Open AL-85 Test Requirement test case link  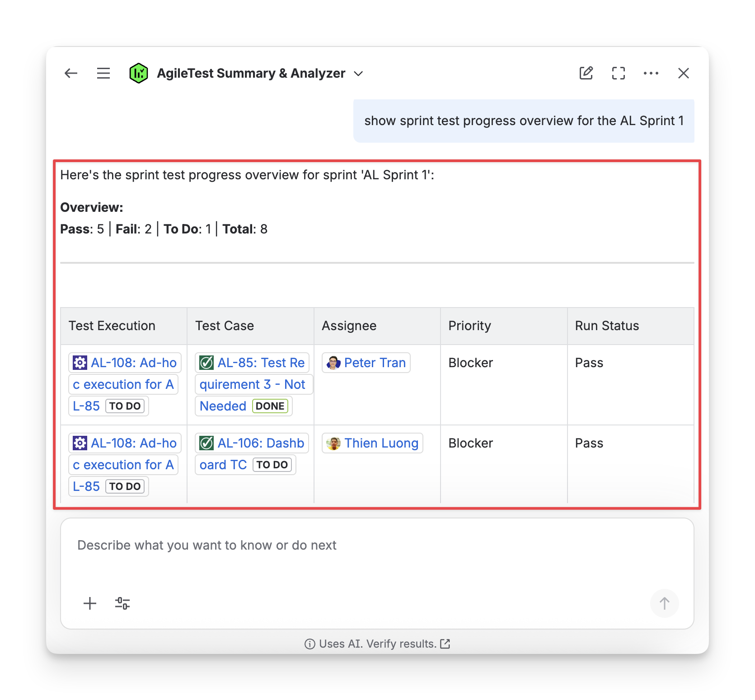click(x=260, y=363)
